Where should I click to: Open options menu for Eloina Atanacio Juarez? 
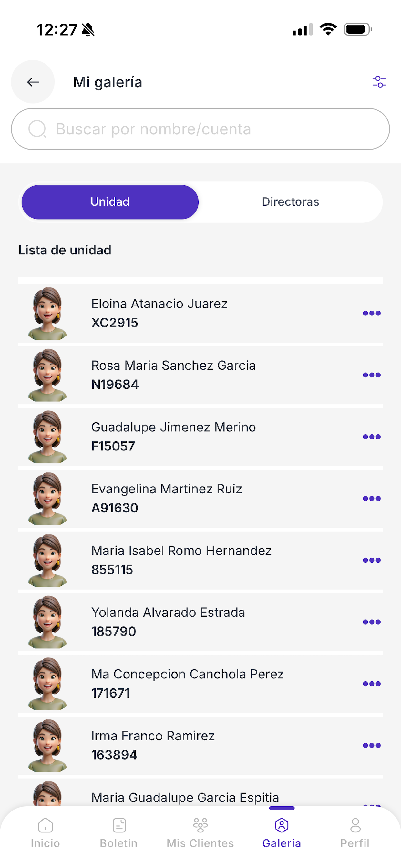[372, 313]
